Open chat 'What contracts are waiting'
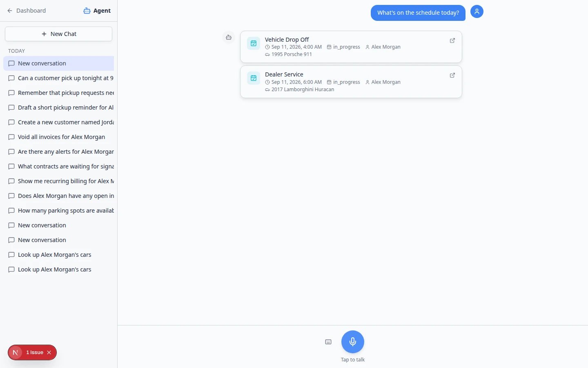Image resolution: width=588 pixels, height=368 pixels. (58, 166)
